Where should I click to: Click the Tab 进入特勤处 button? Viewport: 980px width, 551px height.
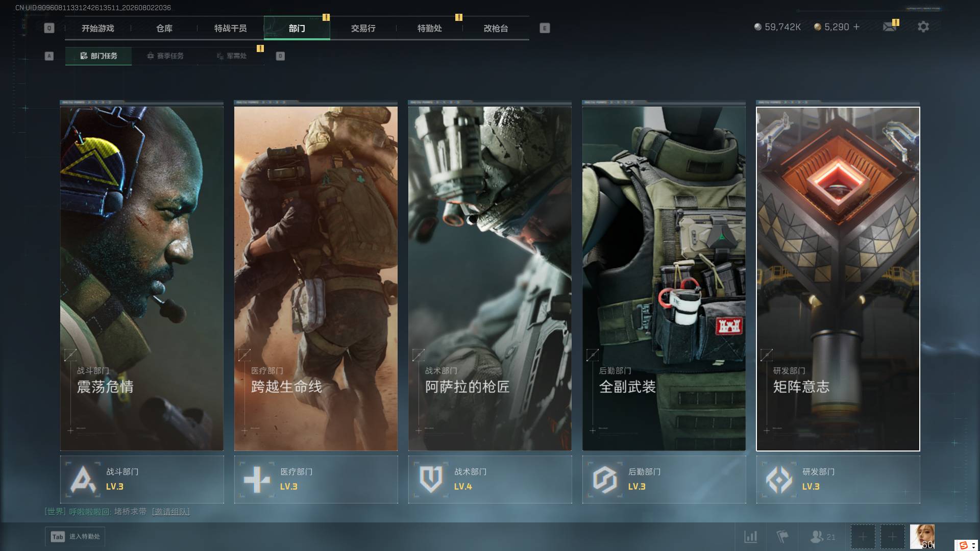coord(75,537)
